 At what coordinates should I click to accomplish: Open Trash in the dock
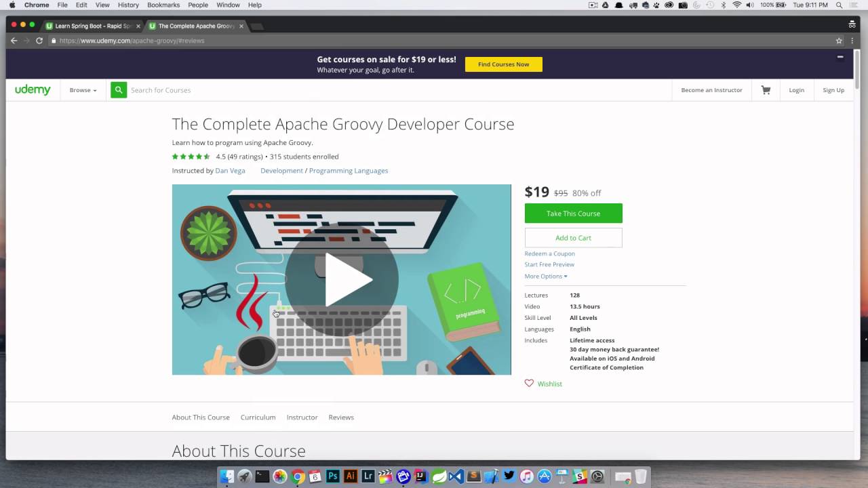(x=640, y=476)
